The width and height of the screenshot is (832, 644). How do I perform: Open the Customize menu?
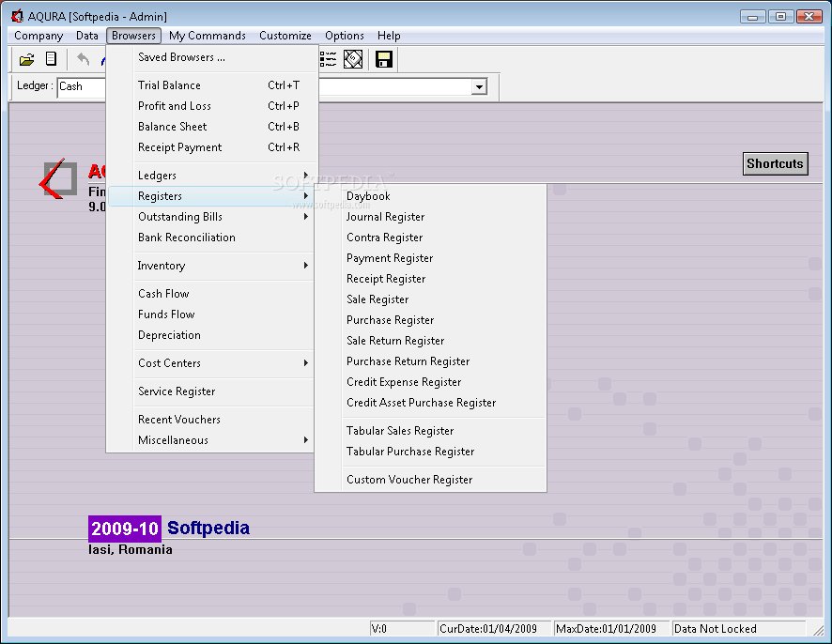[285, 36]
